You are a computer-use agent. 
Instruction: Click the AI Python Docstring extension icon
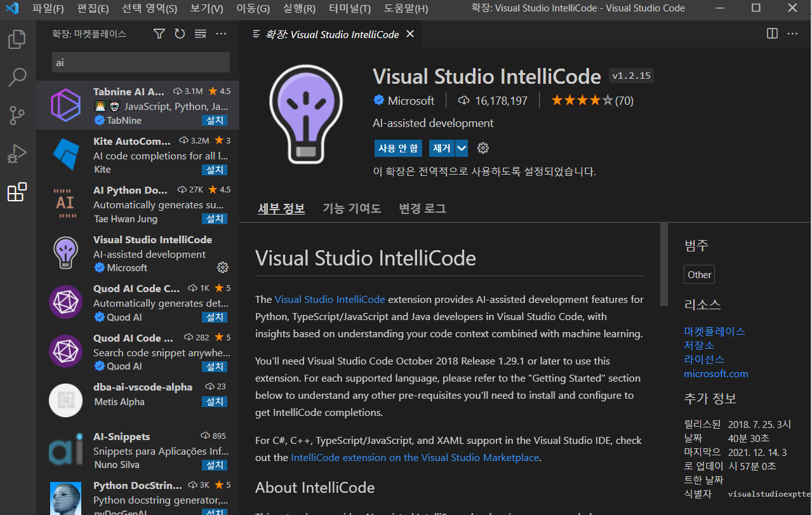[65, 203]
